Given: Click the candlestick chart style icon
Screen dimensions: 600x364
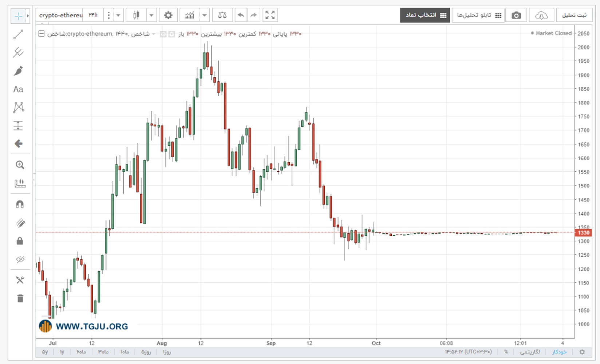Looking at the screenshot, I should pos(137,15).
